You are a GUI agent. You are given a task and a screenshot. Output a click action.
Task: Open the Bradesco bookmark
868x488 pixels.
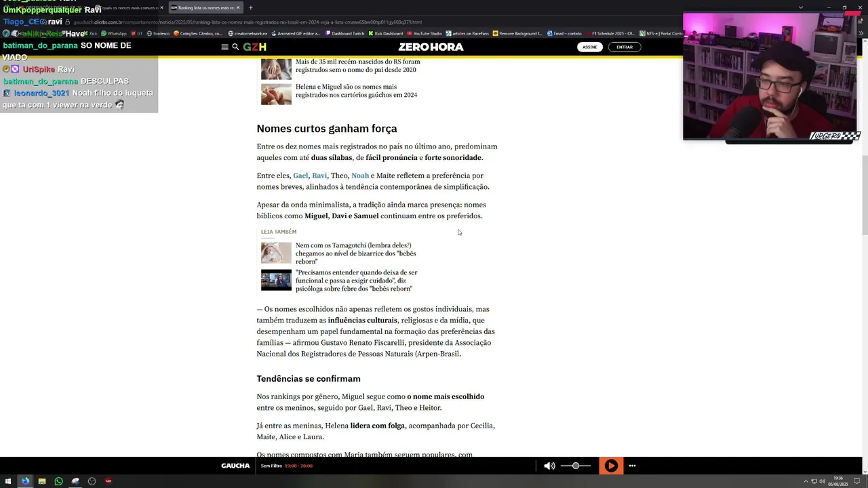click(158, 33)
